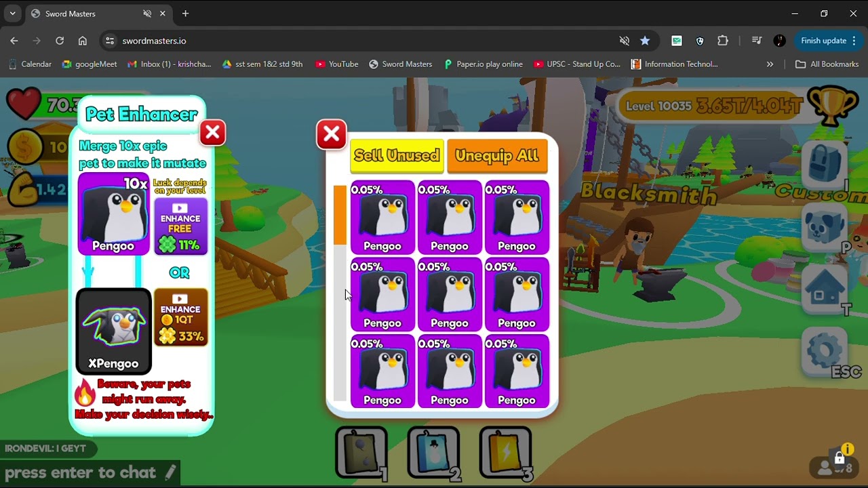Click the pet inventory orange scrollbar
The width and height of the screenshot is (868, 488).
tap(340, 214)
